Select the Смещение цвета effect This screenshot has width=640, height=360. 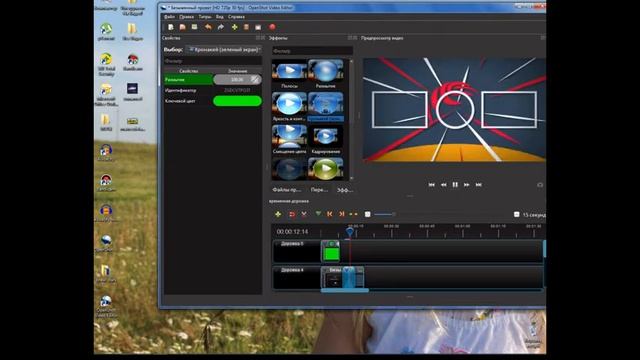[289, 140]
